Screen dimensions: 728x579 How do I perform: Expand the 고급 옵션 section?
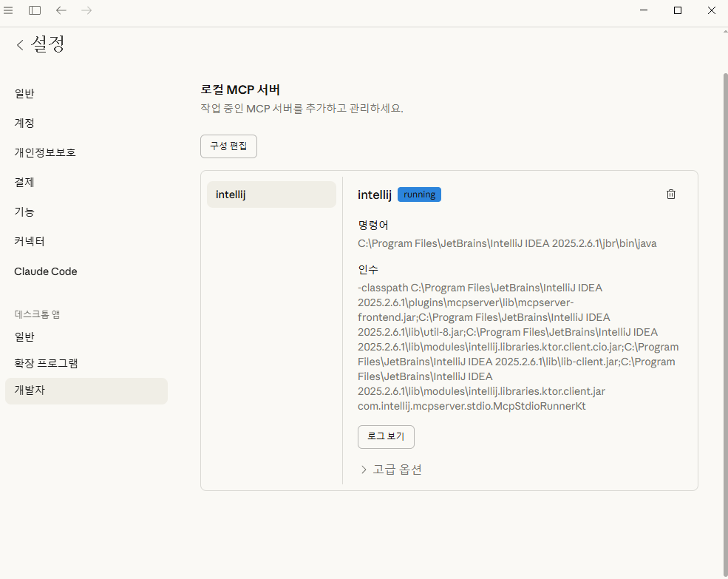(x=391, y=470)
